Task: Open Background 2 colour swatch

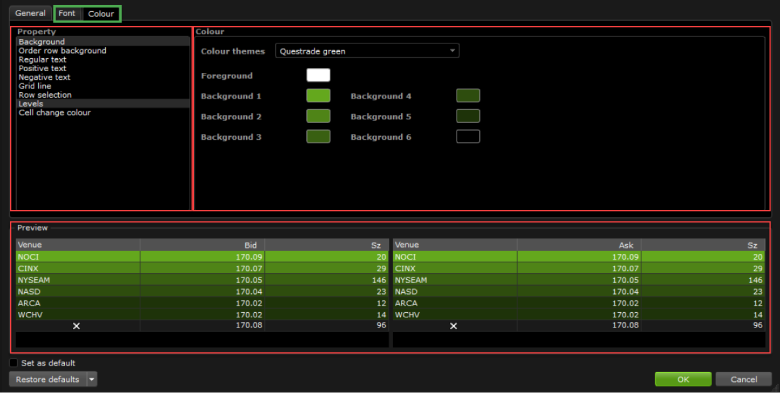Action: tap(318, 116)
